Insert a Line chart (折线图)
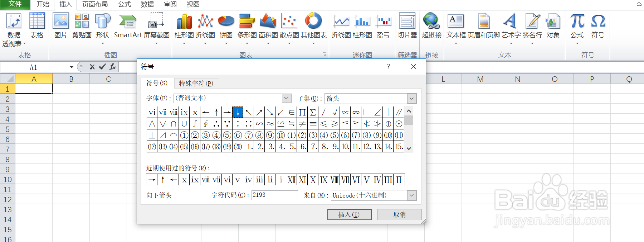 pyautogui.click(x=205, y=29)
